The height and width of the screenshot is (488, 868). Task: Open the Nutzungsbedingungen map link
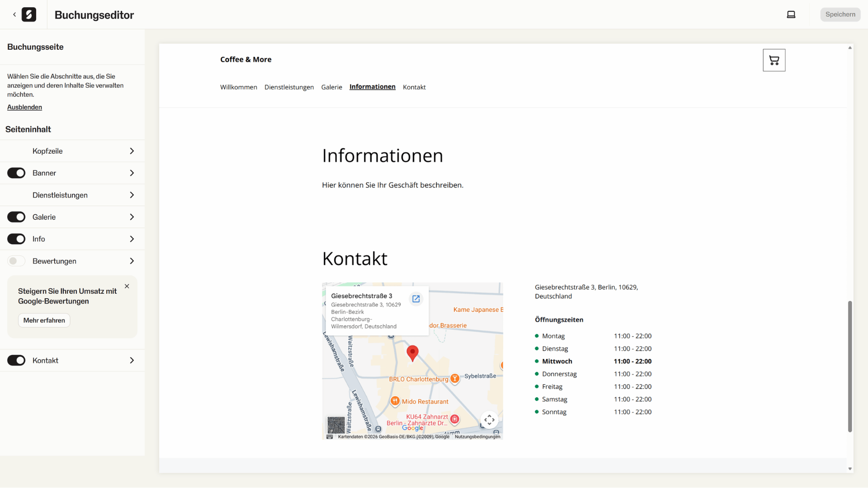(x=477, y=436)
